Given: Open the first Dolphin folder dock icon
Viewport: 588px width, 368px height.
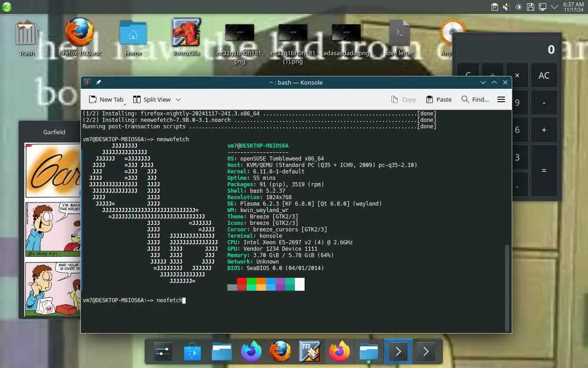Looking at the screenshot, I should click(x=222, y=352).
